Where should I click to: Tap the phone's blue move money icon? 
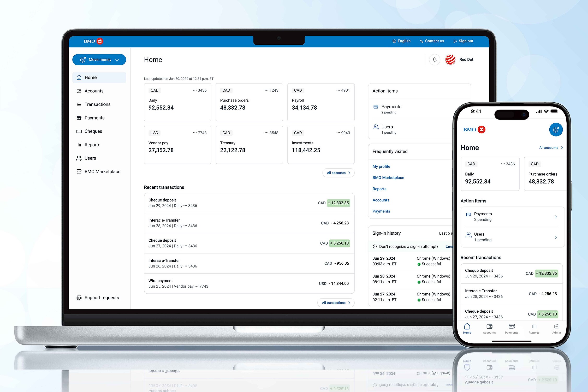click(x=556, y=130)
